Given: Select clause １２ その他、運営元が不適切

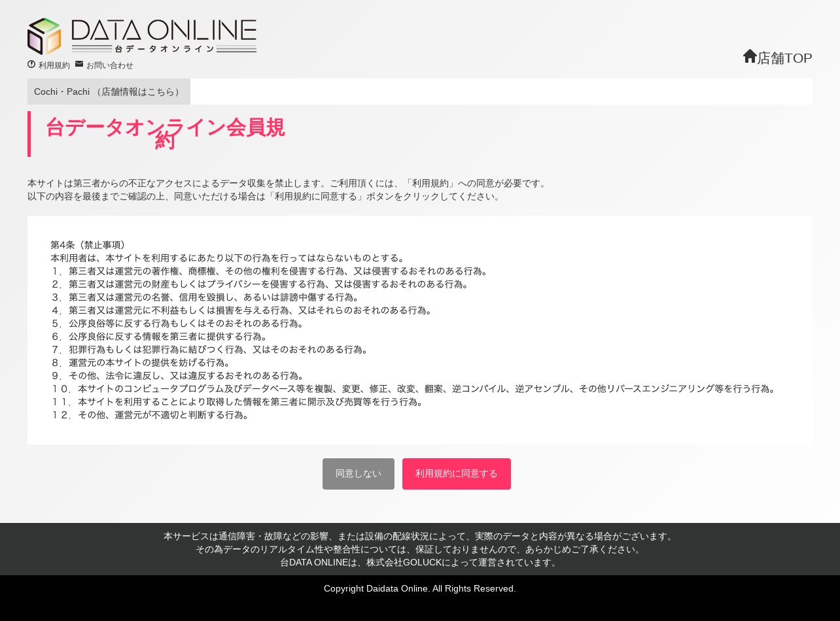Looking at the screenshot, I should coord(152,415).
